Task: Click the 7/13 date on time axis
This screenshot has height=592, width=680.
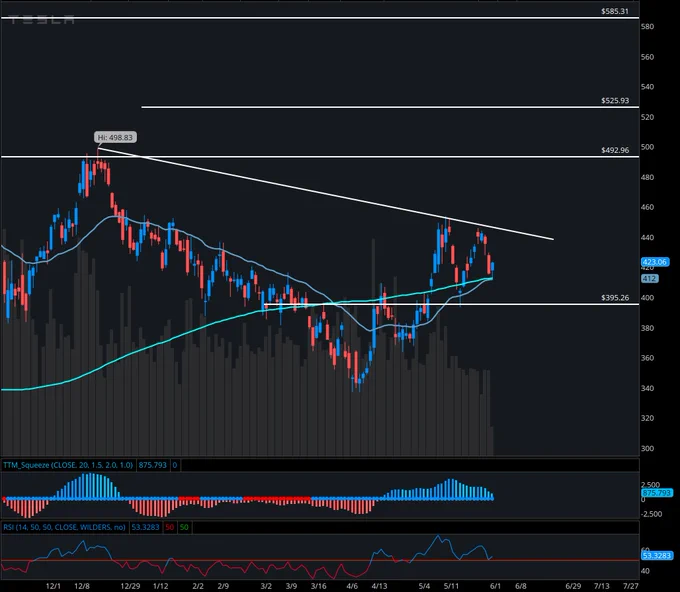Action: 602,586
